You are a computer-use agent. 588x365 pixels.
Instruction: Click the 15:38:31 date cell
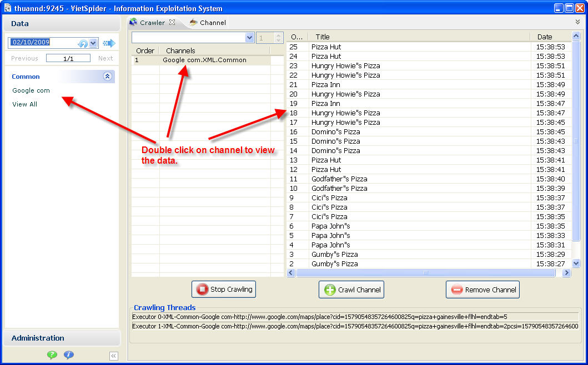(x=550, y=245)
